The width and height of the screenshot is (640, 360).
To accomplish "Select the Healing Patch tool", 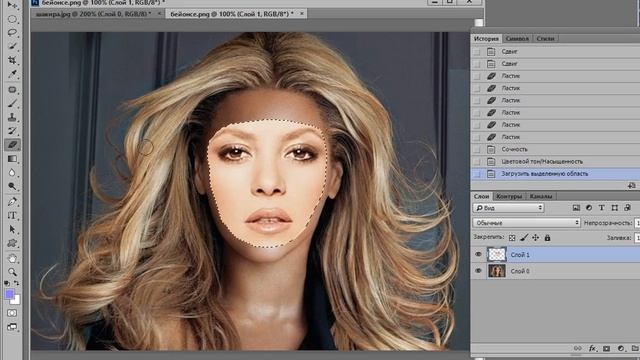I will [x=12, y=89].
